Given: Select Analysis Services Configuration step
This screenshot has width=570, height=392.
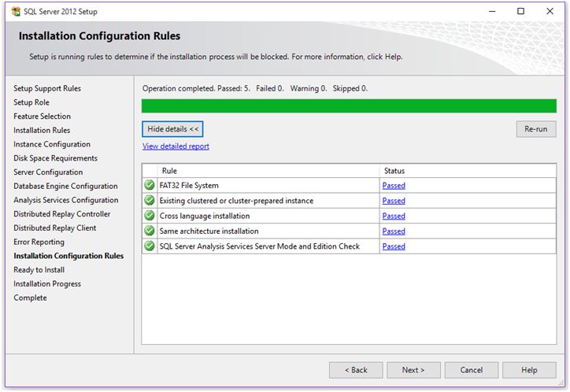Looking at the screenshot, I should [66, 200].
